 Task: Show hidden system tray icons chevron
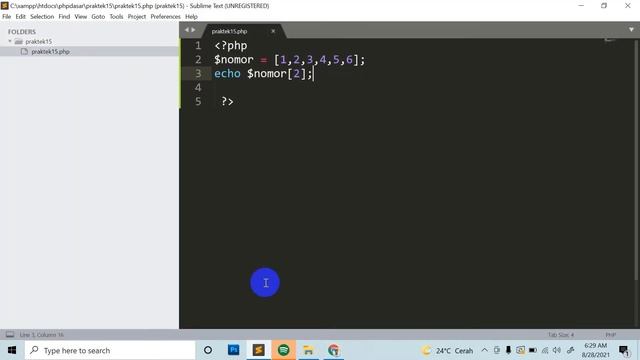pos(484,350)
